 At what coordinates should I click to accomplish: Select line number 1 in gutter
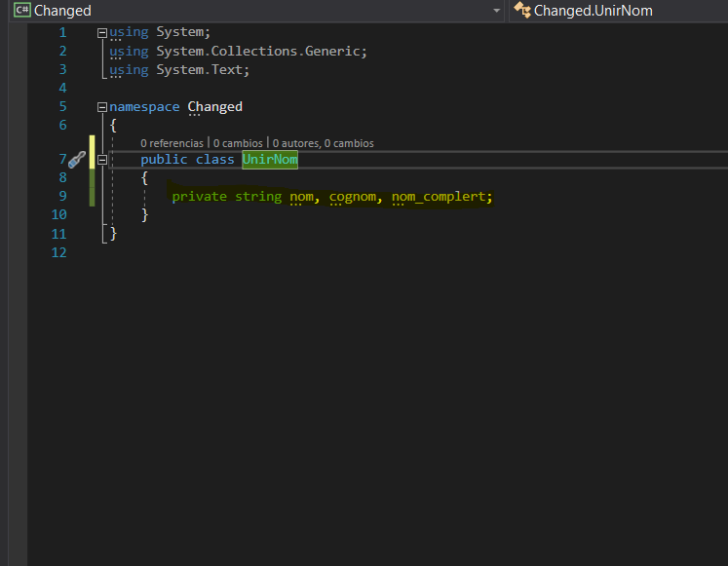[x=62, y=32]
